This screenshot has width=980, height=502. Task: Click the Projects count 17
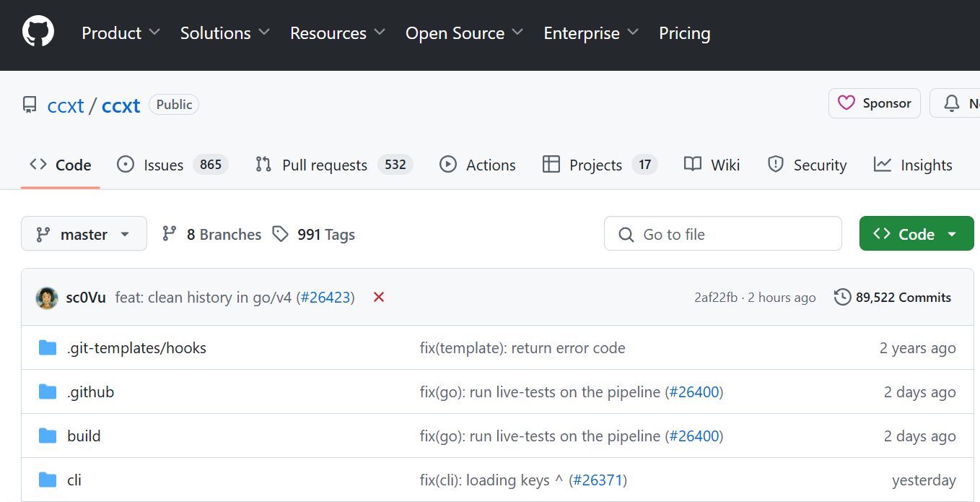pyautogui.click(x=644, y=165)
